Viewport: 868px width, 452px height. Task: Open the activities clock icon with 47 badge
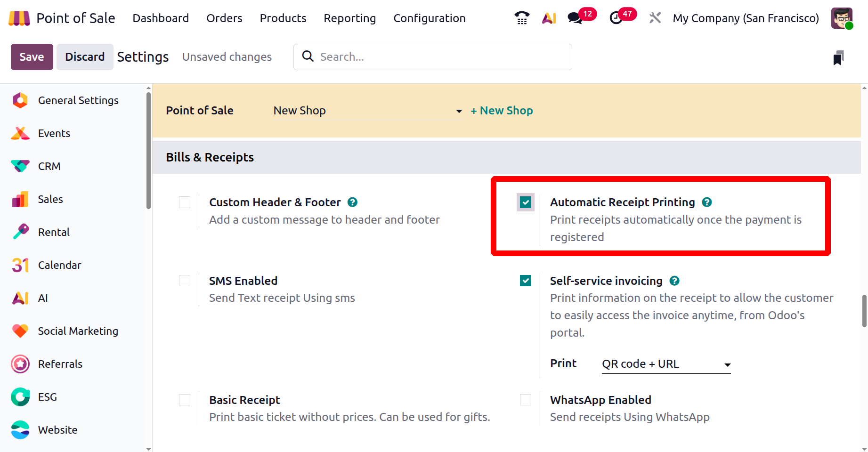(616, 18)
